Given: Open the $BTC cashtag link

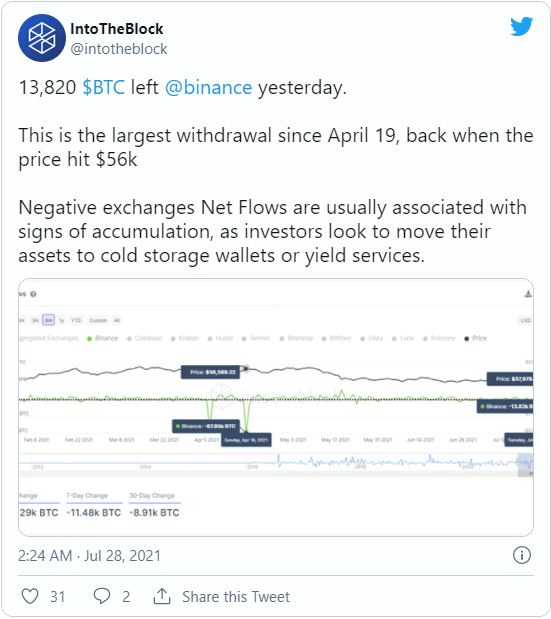Looking at the screenshot, I should 103,87.
